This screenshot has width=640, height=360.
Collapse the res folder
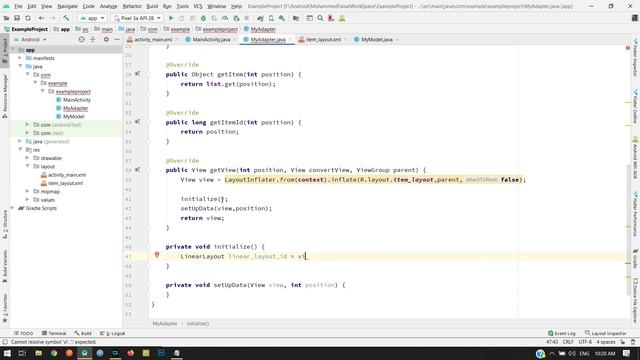20,150
